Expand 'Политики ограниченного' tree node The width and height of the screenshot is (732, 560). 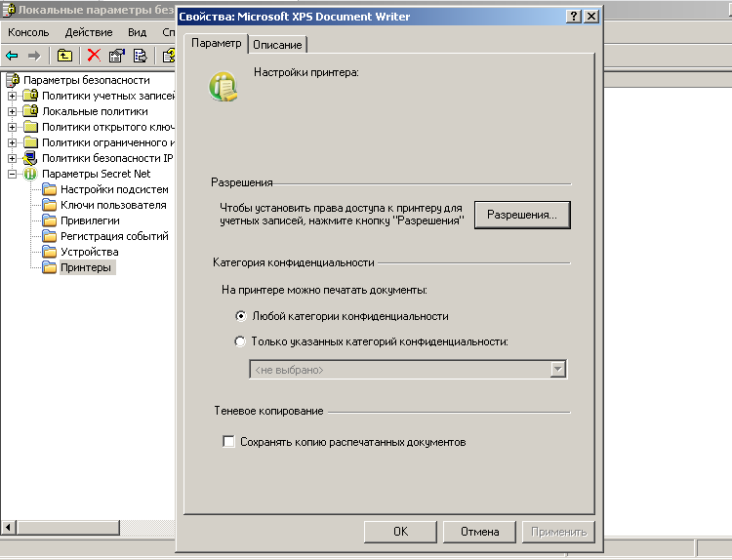tap(13, 142)
